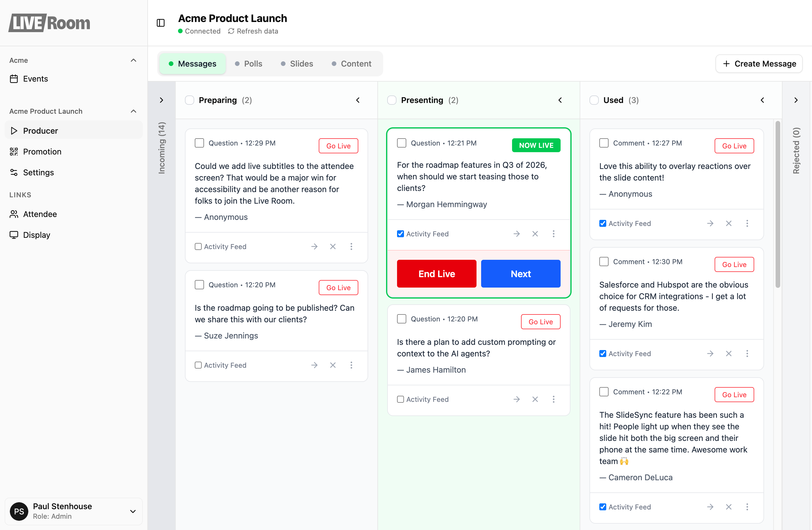The image size is (812, 530).
Task: Reject the Anonymous subtitles question with X
Action: click(333, 246)
